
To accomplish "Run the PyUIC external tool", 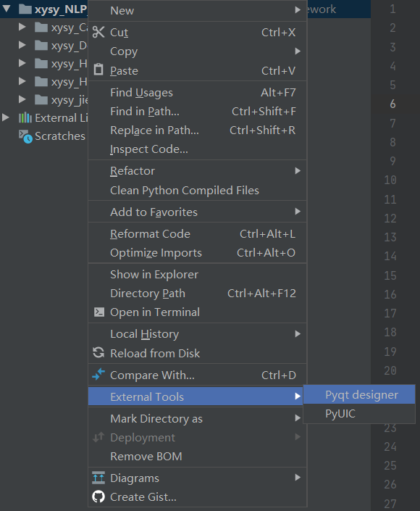I will click(359, 414).
